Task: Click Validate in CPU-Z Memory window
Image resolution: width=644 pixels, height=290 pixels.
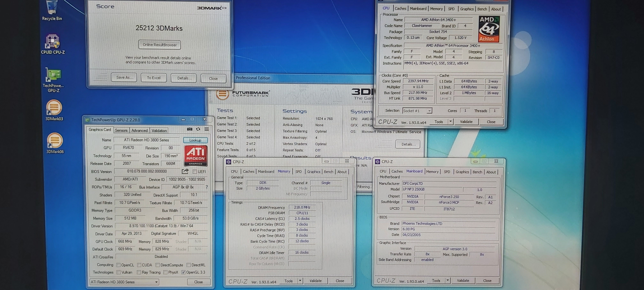Action: click(x=315, y=281)
